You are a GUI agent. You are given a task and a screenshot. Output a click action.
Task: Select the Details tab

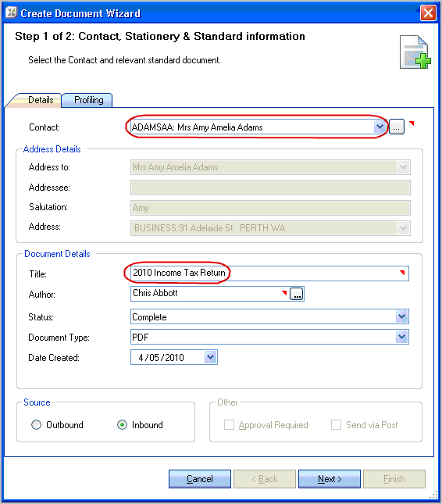click(x=41, y=100)
